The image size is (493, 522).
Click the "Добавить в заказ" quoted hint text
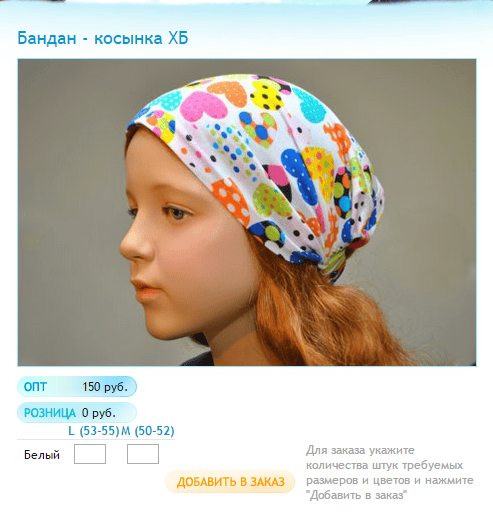pyautogui.click(x=356, y=495)
